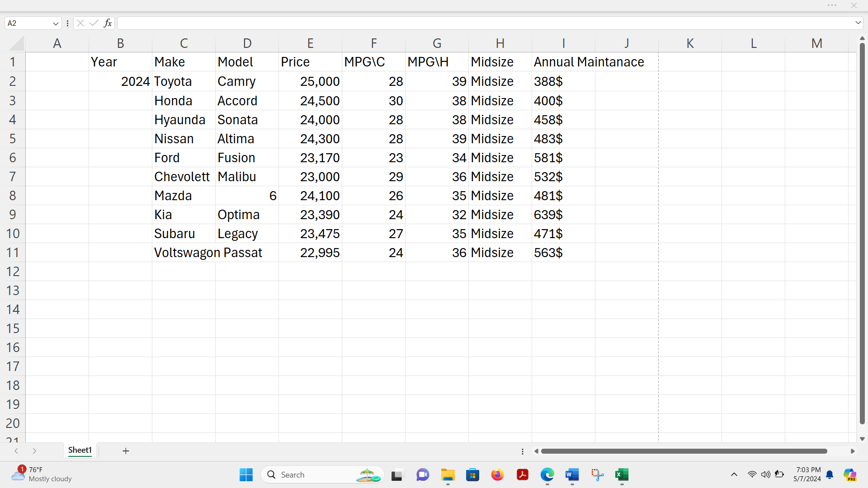
Task: Select column I header
Action: point(563,43)
